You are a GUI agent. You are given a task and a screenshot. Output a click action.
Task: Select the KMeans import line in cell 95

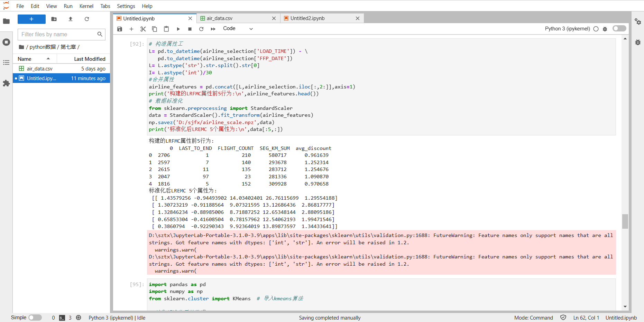click(x=226, y=299)
